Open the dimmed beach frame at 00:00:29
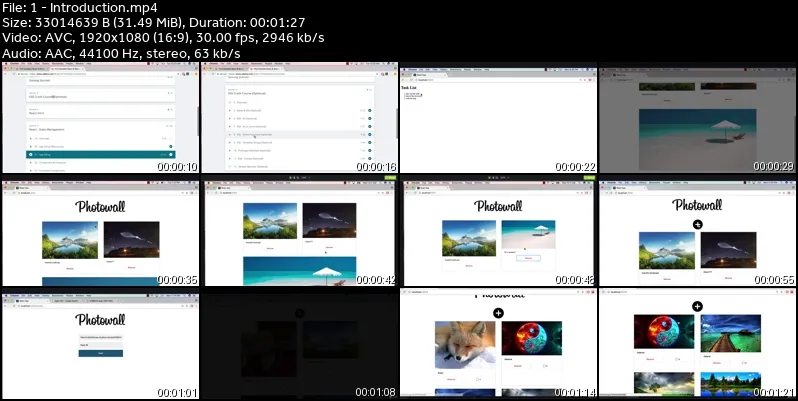The width and height of the screenshot is (798, 401). 698,118
